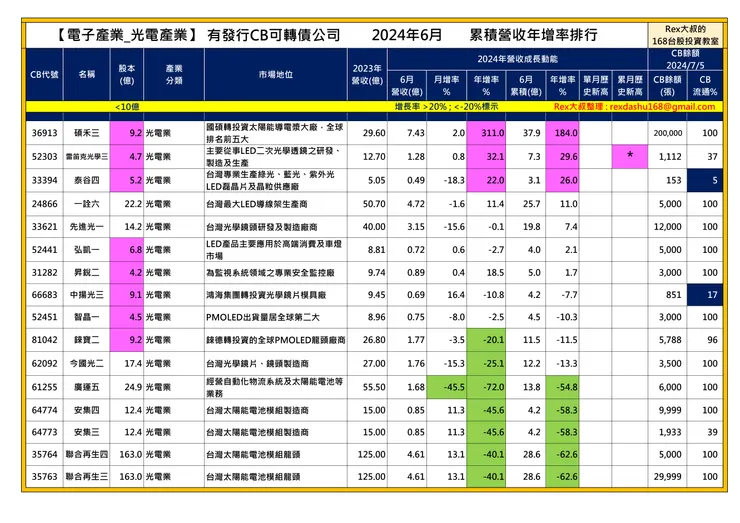The height and width of the screenshot is (523, 740).
Task: Click the company name 碩禾三
Action: click(87, 133)
